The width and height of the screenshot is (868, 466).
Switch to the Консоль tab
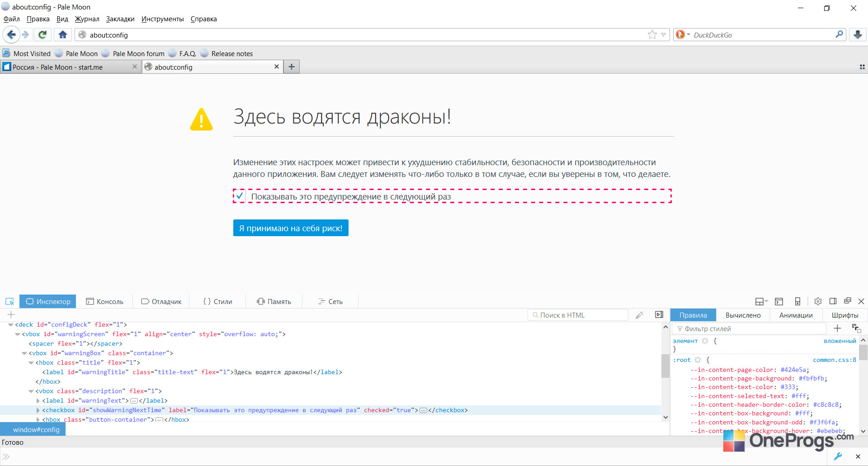coord(104,302)
